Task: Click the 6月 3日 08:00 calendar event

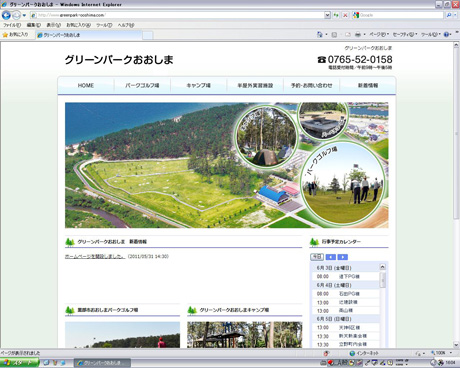Action: [x=346, y=276]
